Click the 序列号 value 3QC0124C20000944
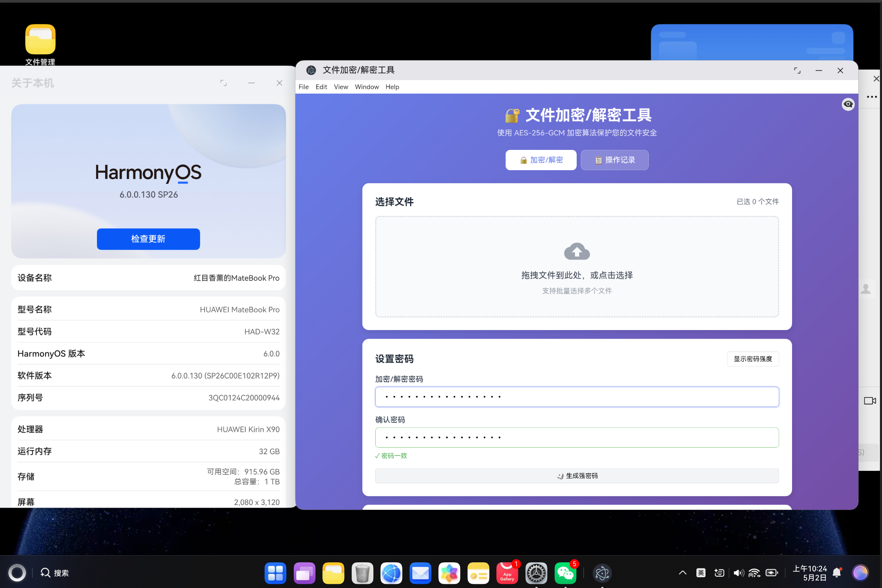 click(244, 398)
